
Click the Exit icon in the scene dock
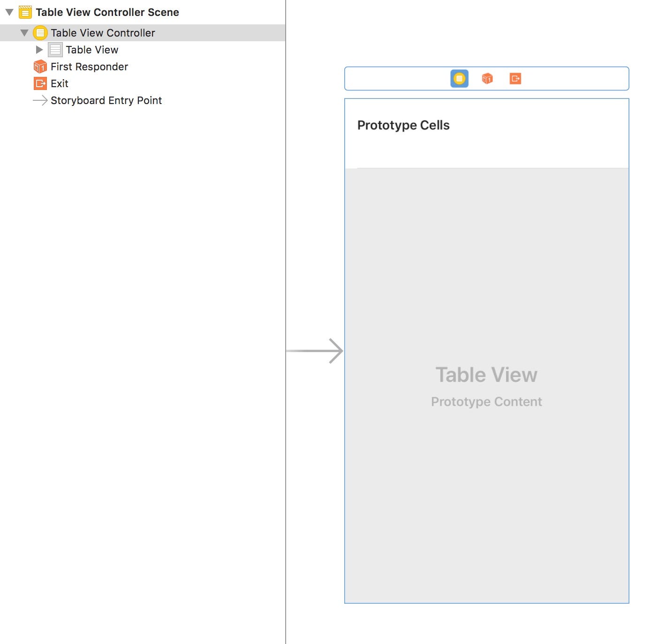coord(516,79)
